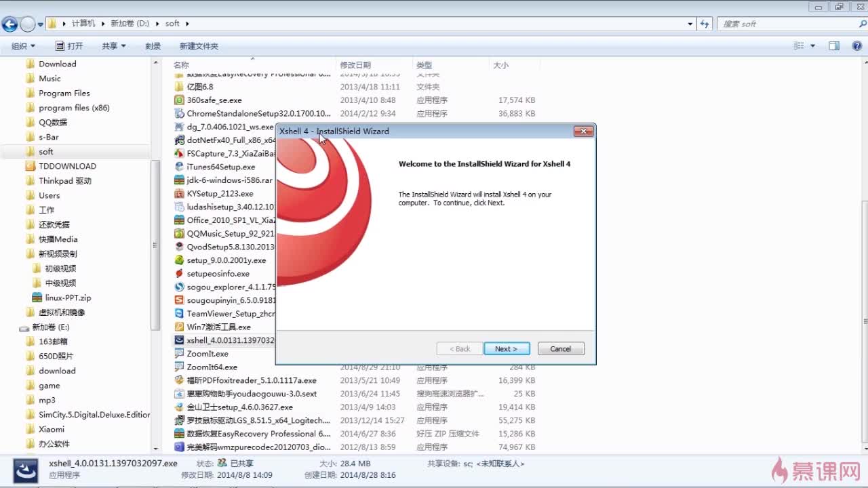Sort by the 修改日期 column header

pyautogui.click(x=355, y=65)
